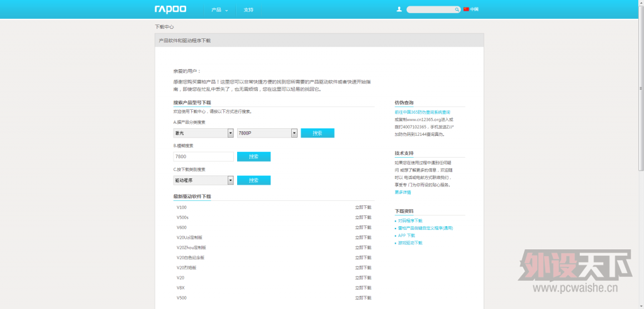The image size is (644, 309).
Task: Click the V20Zhou定制版 product name
Action: click(191, 247)
